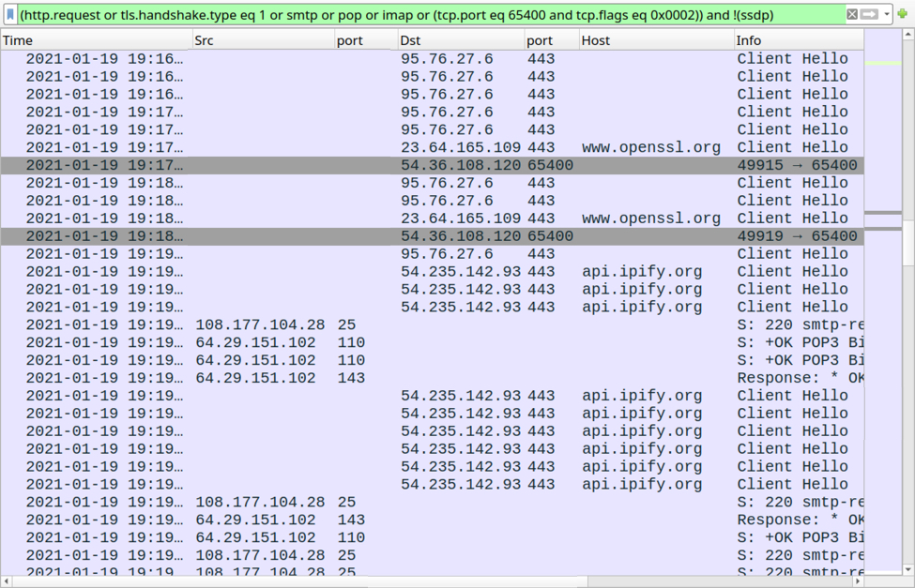Image resolution: width=915 pixels, height=588 pixels.
Task: Sort by the Src column header
Action: point(263,40)
